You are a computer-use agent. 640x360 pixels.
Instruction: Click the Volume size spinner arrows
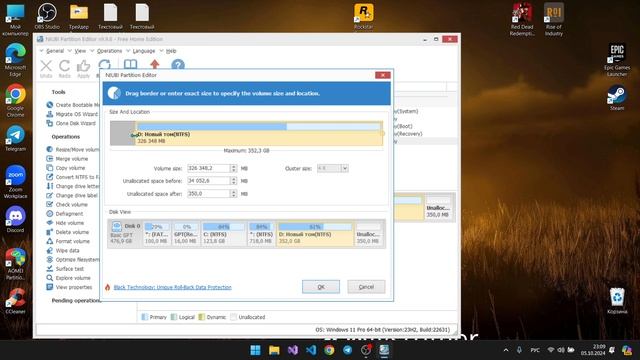point(233,168)
